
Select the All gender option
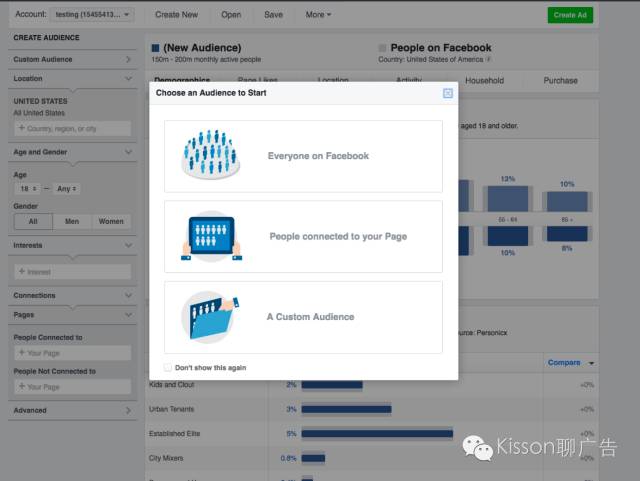point(33,221)
